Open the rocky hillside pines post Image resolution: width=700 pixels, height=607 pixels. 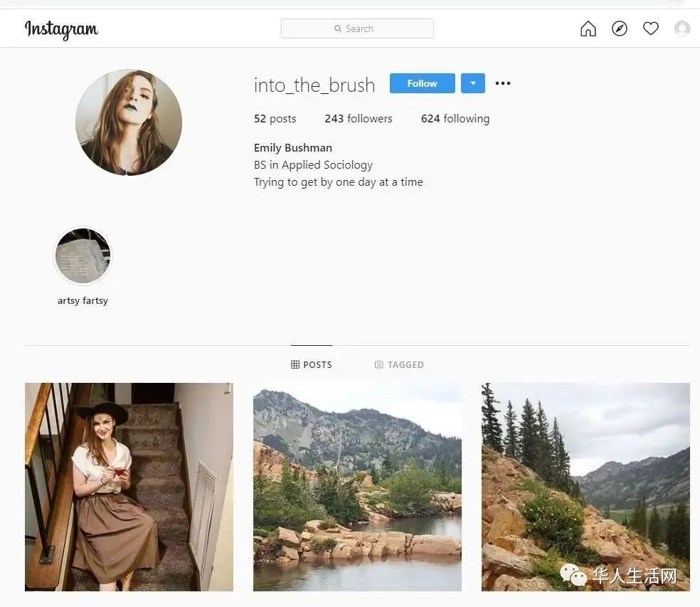(x=585, y=487)
